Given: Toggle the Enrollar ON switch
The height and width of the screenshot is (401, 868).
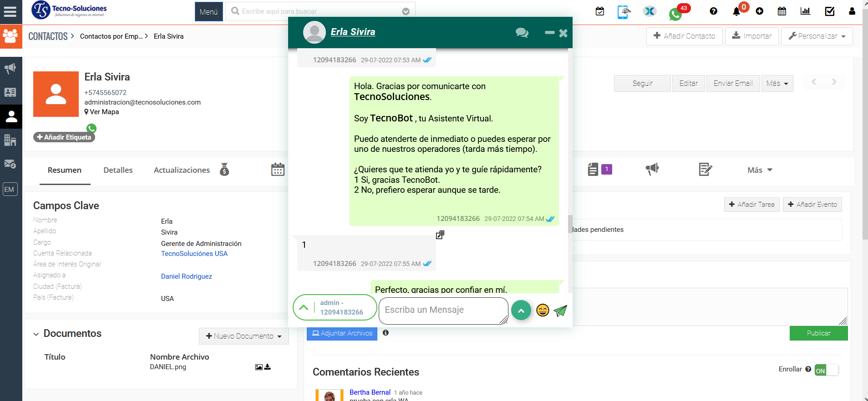Looking at the screenshot, I should point(826,371).
